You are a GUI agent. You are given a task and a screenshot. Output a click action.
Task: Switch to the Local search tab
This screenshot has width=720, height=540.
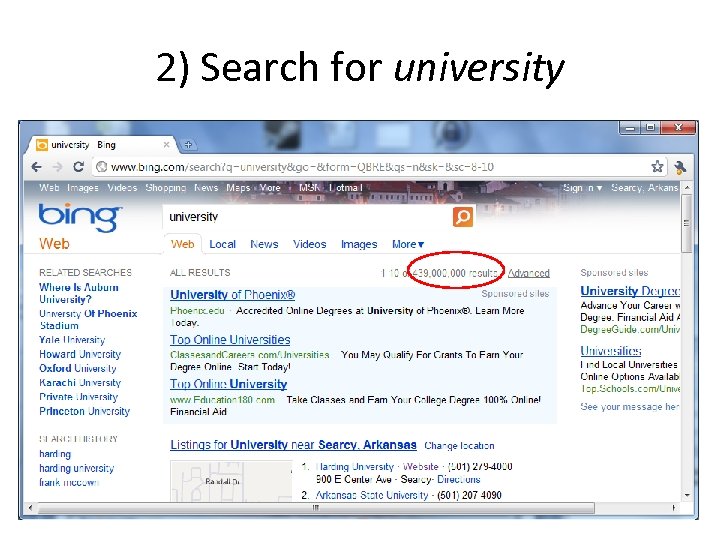pos(222,244)
